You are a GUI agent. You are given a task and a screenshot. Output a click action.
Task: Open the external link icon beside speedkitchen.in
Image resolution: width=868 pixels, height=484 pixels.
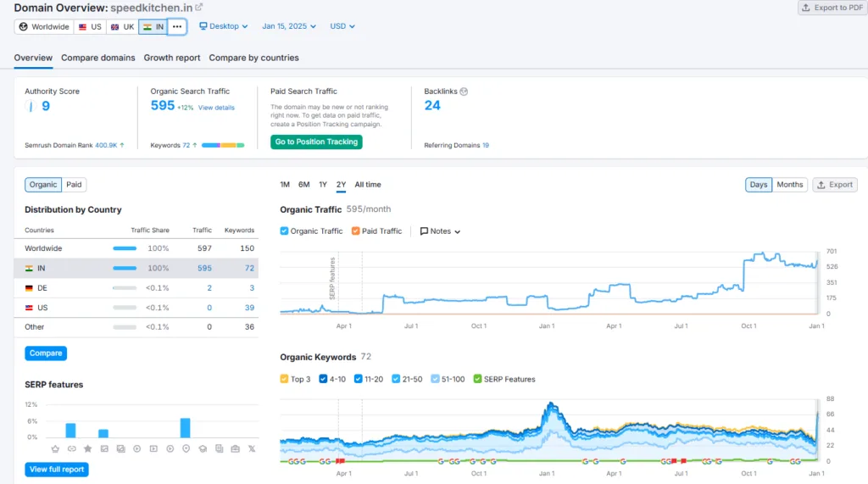pyautogui.click(x=198, y=7)
